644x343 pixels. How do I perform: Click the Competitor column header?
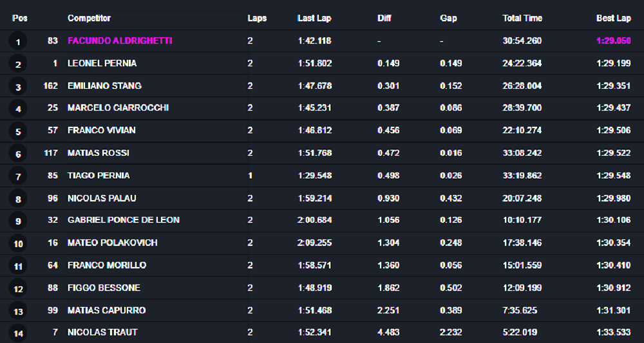click(x=89, y=18)
